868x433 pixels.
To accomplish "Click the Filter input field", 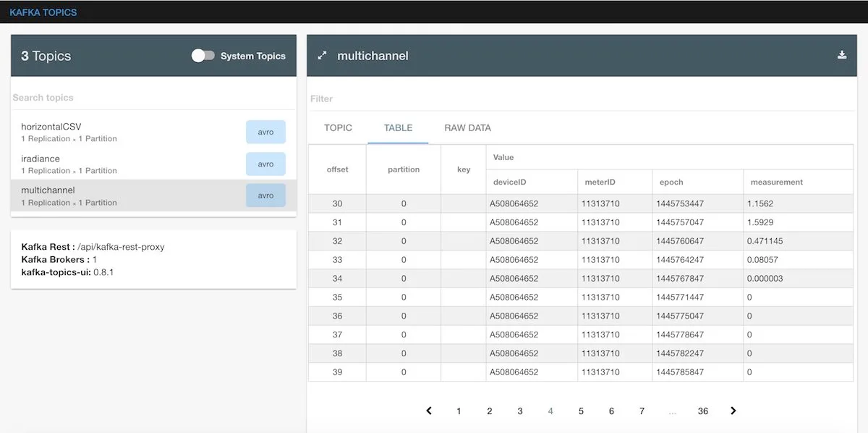I will [434, 98].
